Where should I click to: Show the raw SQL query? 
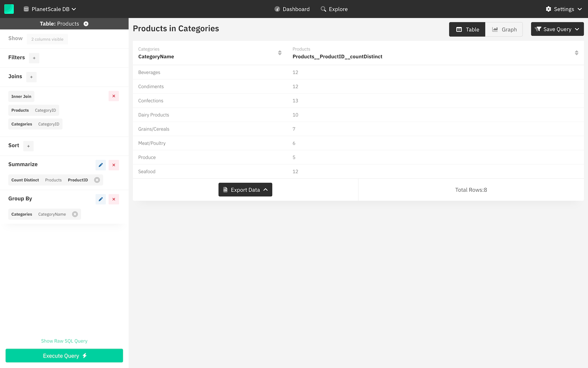click(x=64, y=341)
